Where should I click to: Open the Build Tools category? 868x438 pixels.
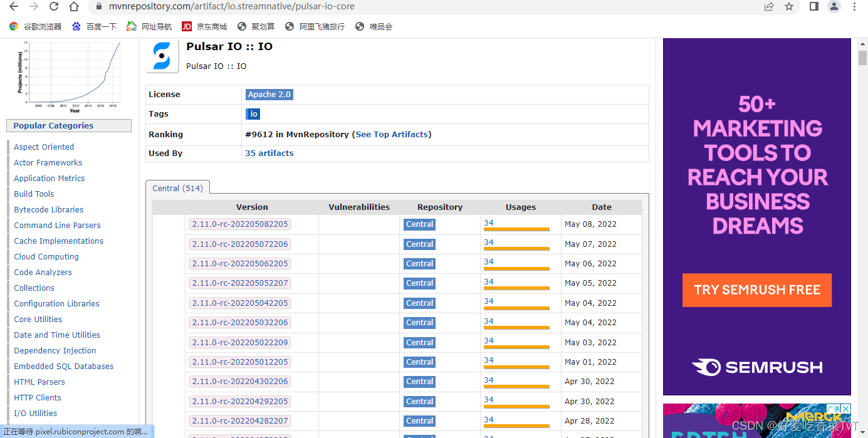point(34,194)
